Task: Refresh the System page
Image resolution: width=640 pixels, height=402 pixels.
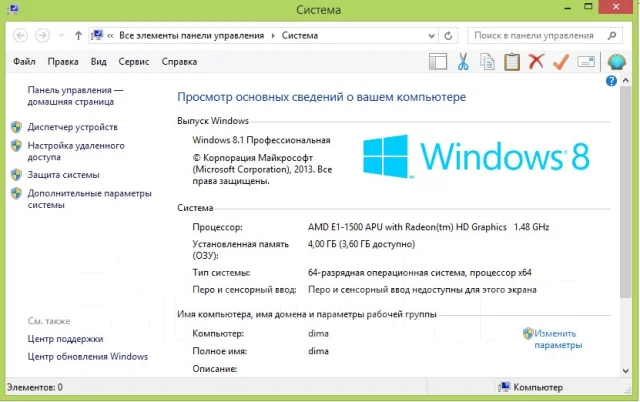Action: (x=448, y=36)
